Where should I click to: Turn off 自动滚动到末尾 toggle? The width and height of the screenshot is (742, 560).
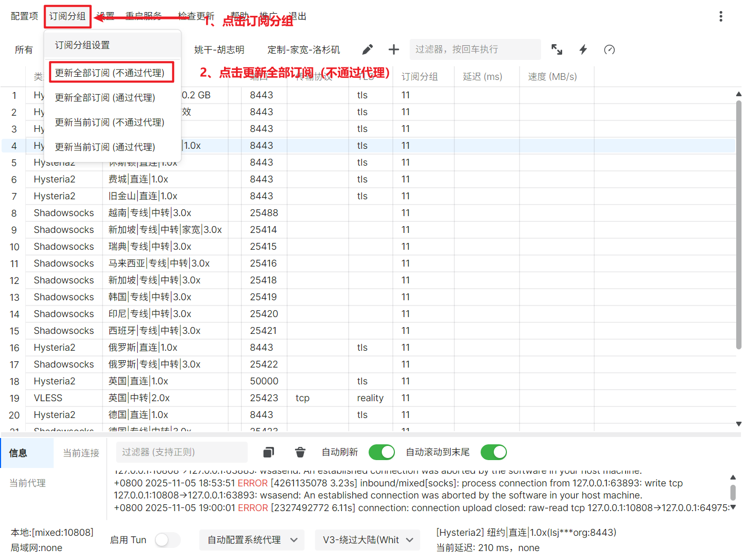[493, 452]
